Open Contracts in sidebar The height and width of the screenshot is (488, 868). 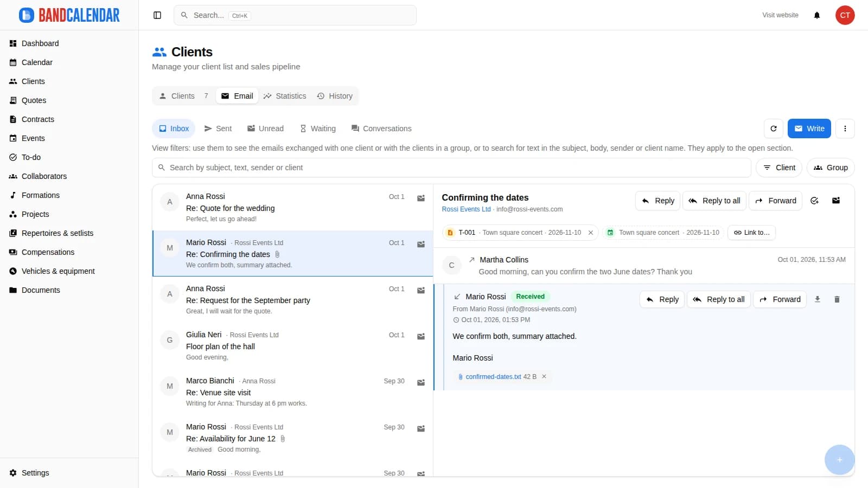(69, 119)
